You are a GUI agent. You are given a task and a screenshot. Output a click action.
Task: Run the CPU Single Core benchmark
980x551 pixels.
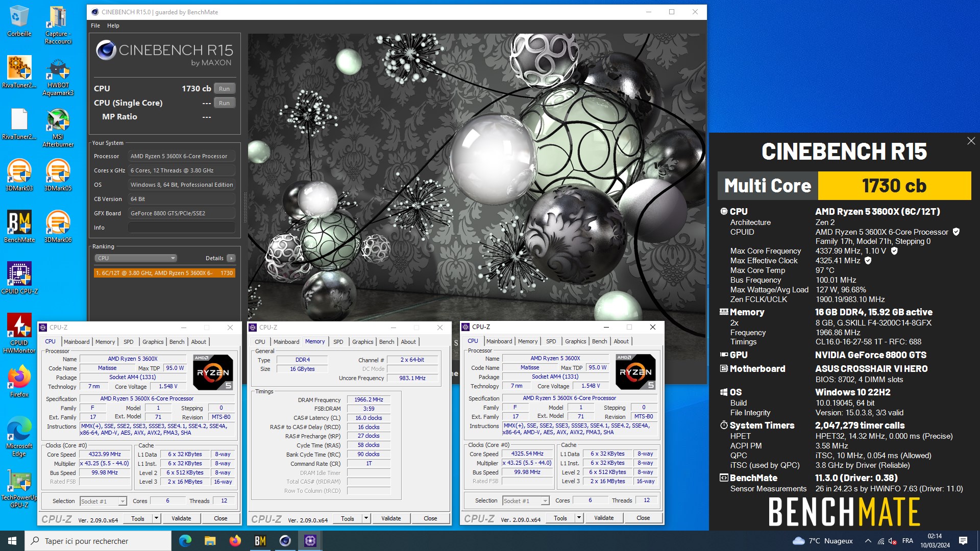click(x=225, y=103)
